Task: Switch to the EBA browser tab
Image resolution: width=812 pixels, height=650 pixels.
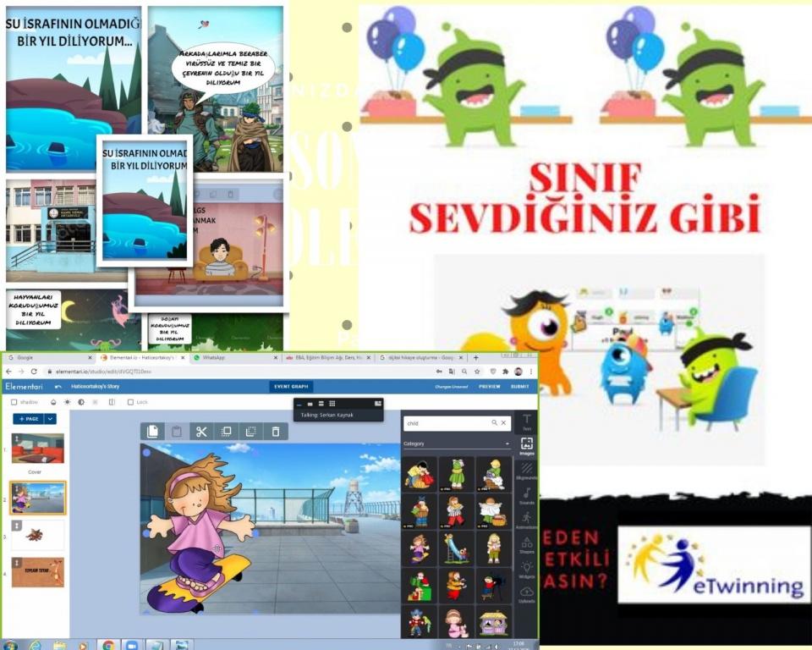Action: [x=328, y=358]
